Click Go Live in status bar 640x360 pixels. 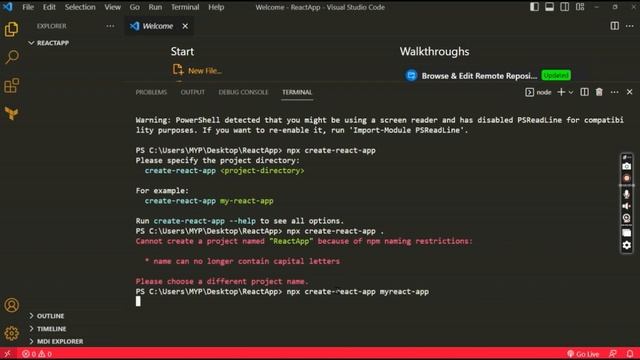(x=583, y=354)
